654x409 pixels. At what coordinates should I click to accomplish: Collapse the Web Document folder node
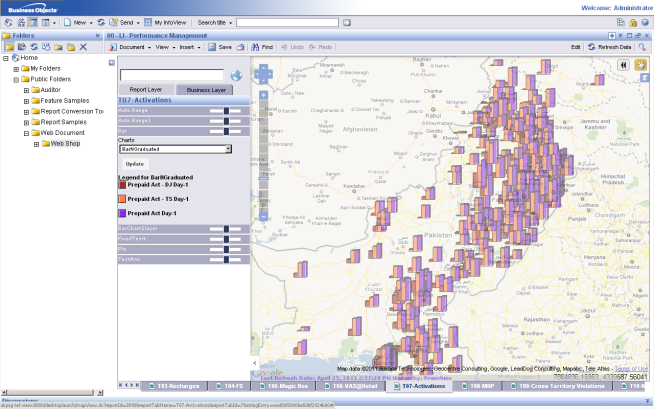(x=26, y=133)
